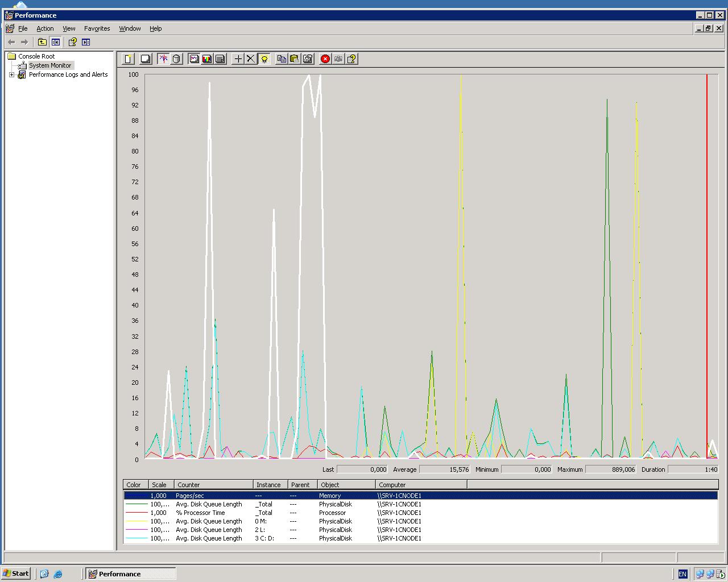Click the New Counter Set icon

point(129,59)
